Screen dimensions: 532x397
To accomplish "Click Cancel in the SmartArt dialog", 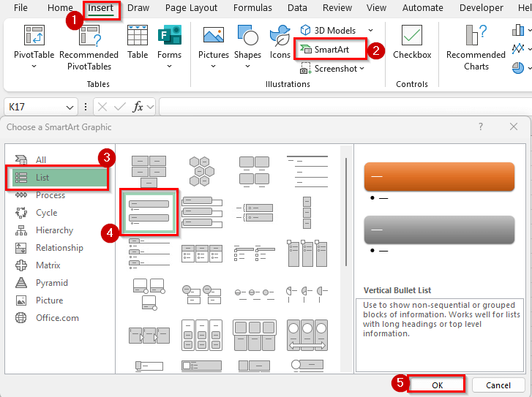I will 498,385.
